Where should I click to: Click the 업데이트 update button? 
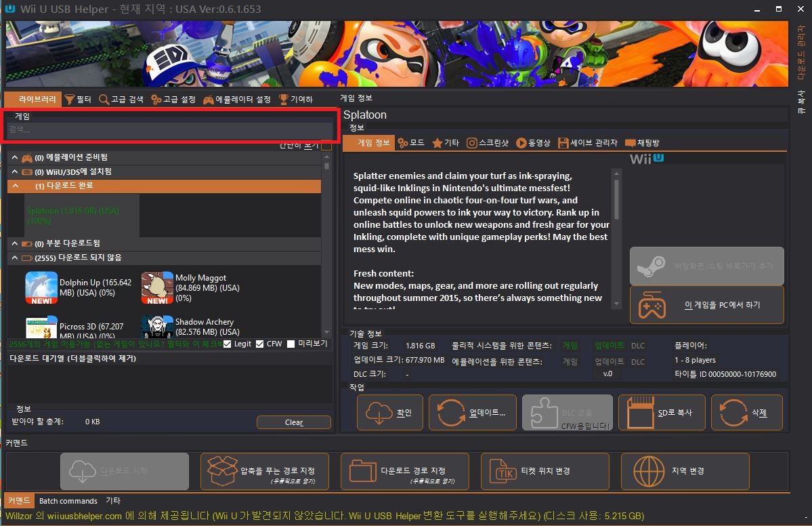coord(472,413)
